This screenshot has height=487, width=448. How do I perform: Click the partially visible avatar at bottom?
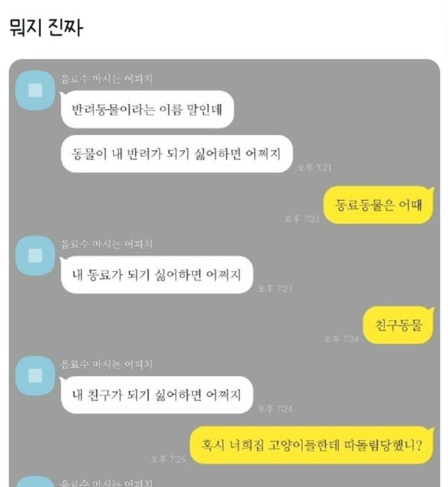click(x=35, y=482)
